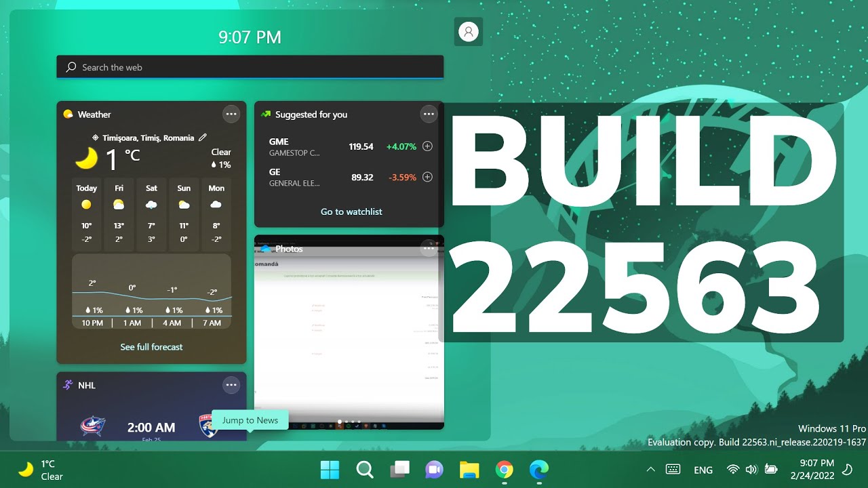Click GME GameStop stock row
Screen dimensions: 868x488
[x=350, y=146]
